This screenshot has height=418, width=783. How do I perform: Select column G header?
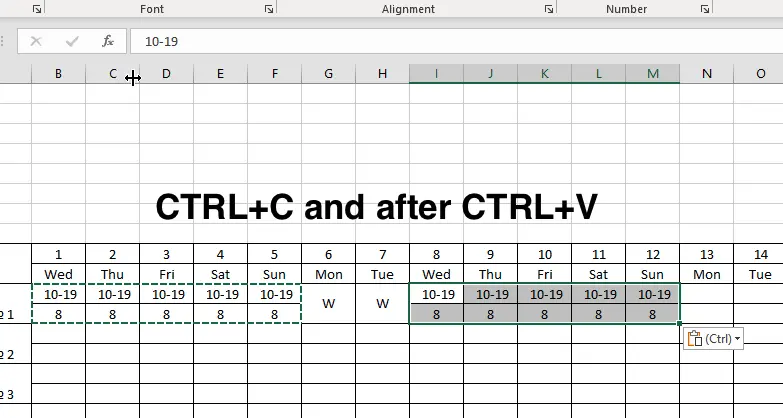click(328, 74)
